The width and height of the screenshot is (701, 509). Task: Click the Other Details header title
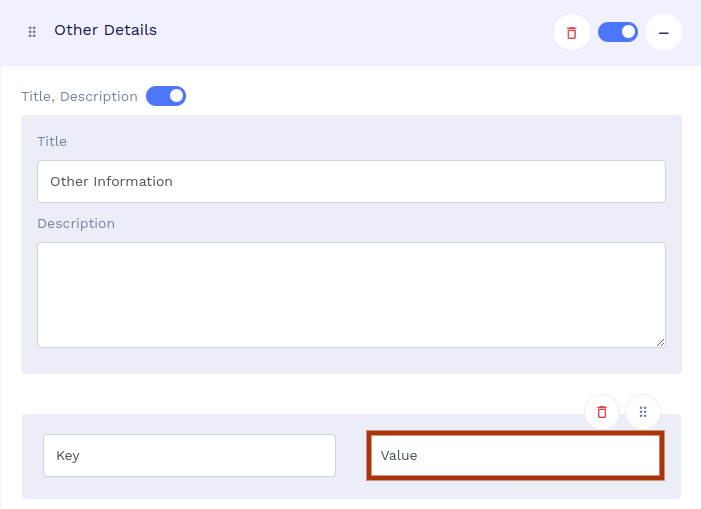pos(105,30)
